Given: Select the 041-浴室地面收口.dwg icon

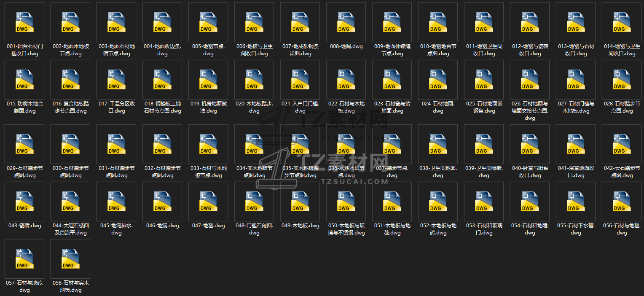Looking at the screenshot, I should point(576,144).
